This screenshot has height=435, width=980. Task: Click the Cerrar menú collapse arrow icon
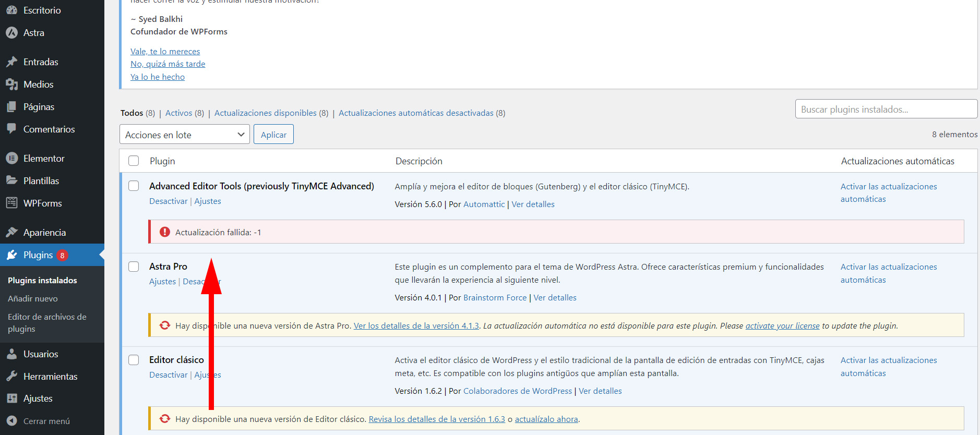(x=11, y=421)
